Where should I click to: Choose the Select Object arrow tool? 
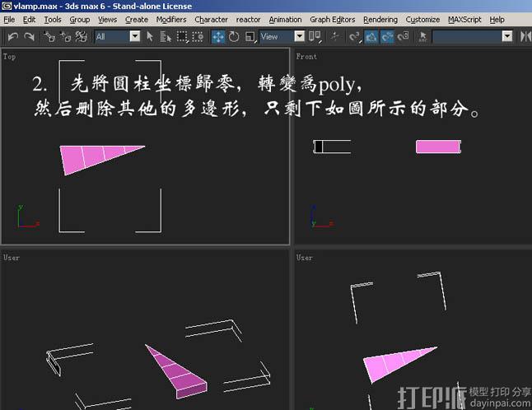tap(150, 36)
